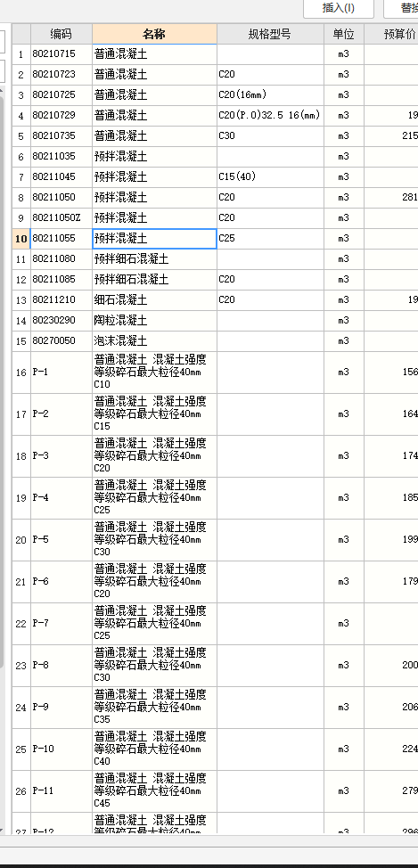The image size is (418, 868).
Task: Click spec cell C20(16mm)
Action: 270,95
